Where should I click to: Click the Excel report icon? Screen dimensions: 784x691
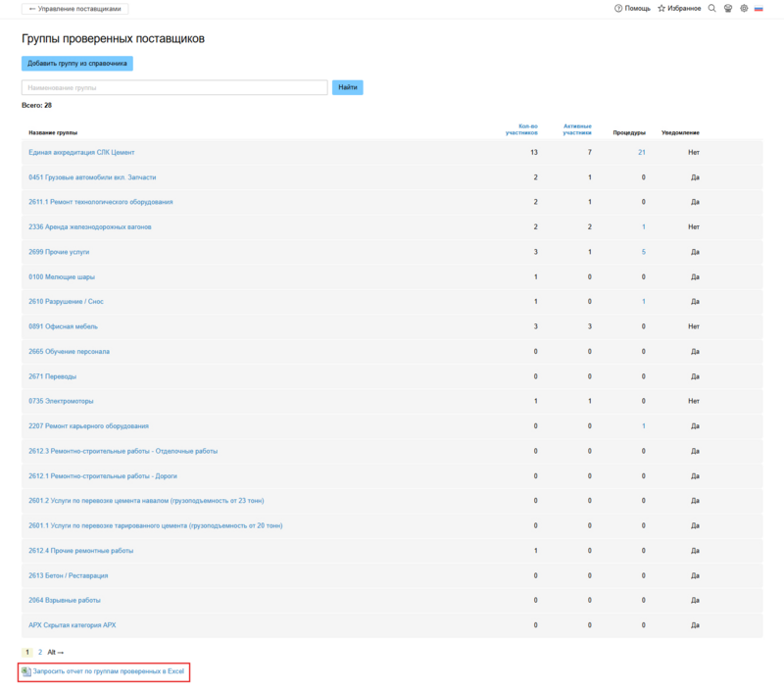tap(26, 671)
